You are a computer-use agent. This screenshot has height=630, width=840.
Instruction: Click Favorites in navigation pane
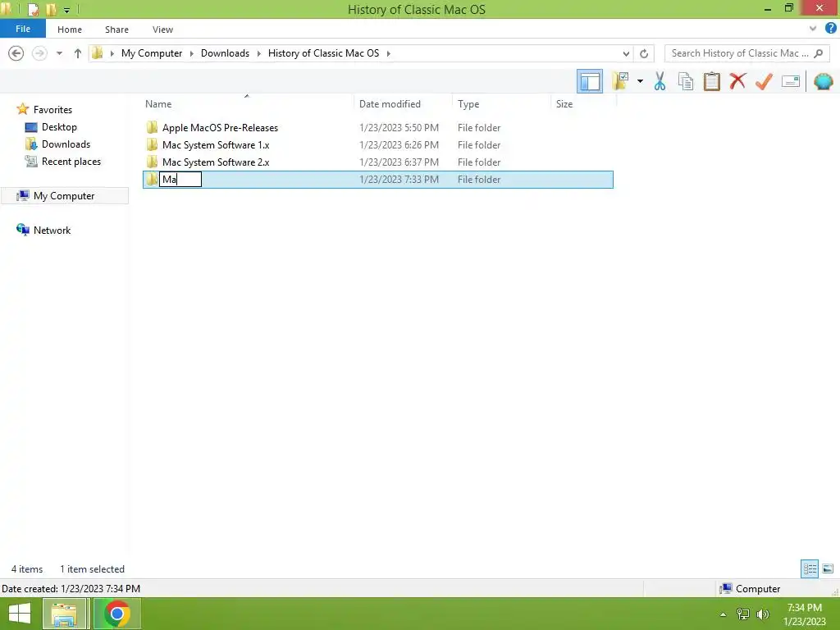[x=52, y=109]
